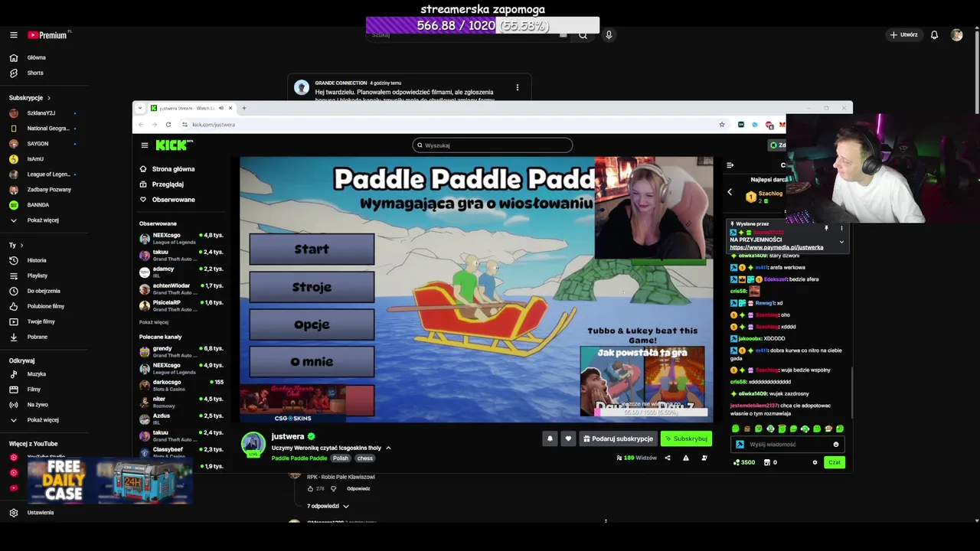Expand Pokaż więcej under Kick Obserwowane
Image resolution: width=980 pixels, height=551 pixels.
[154, 322]
